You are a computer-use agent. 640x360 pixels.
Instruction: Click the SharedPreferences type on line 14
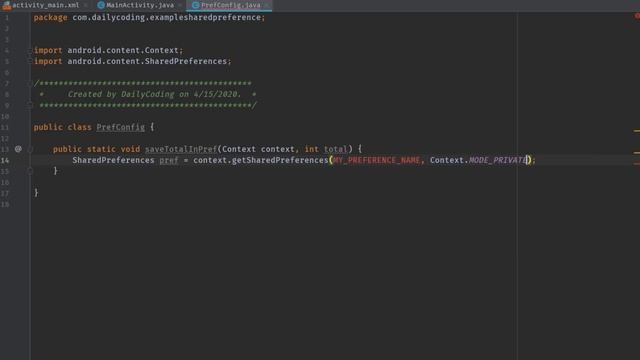[x=113, y=160]
